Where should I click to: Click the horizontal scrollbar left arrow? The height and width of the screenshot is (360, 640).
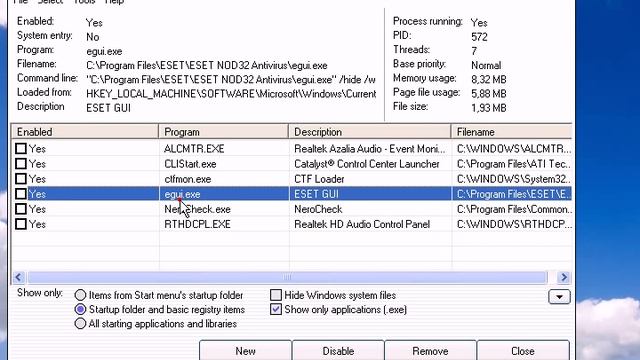click(x=18, y=278)
